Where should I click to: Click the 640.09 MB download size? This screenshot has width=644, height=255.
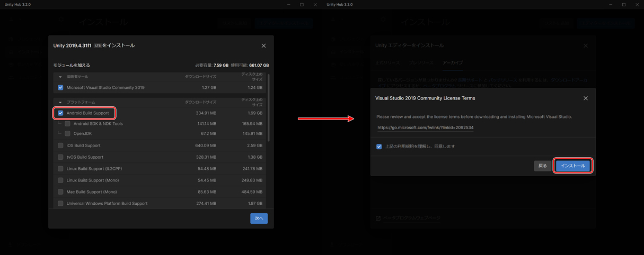pos(206,145)
